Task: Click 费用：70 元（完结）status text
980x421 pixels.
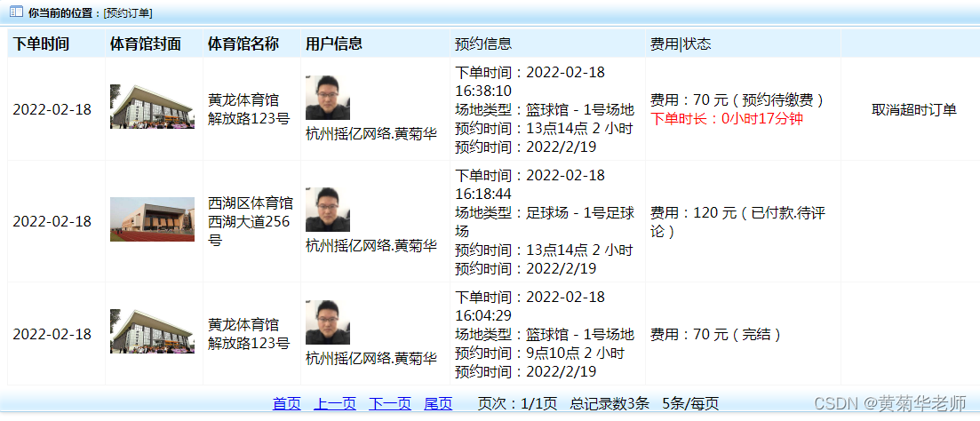Action: coord(718,335)
